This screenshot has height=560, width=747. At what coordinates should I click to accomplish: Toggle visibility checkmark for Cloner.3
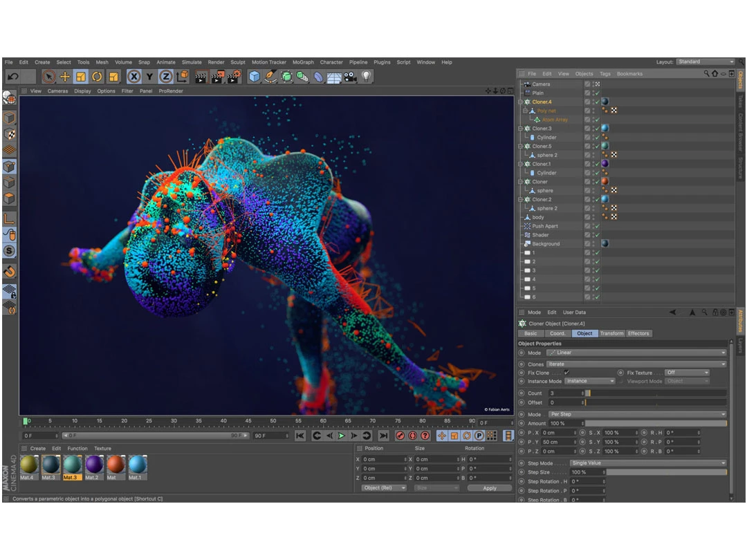tap(597, 129)
